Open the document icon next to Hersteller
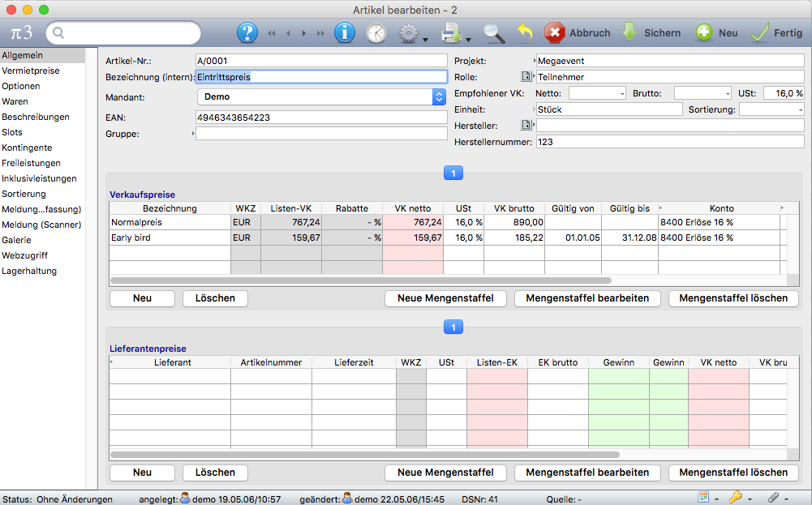The image size is (812, 505). [526, 125]
